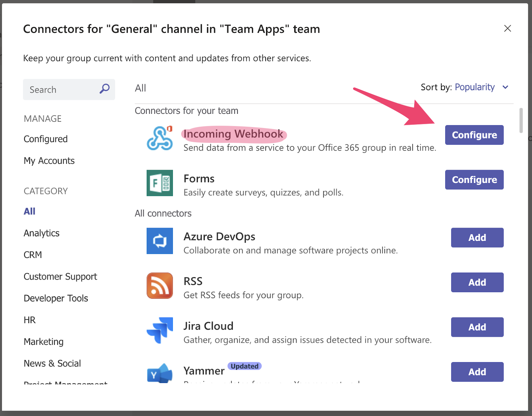The width and height of the screenshot is (532, 416).
Task: Add the Azure DevOps connector
Action: (x=477, y=238)
